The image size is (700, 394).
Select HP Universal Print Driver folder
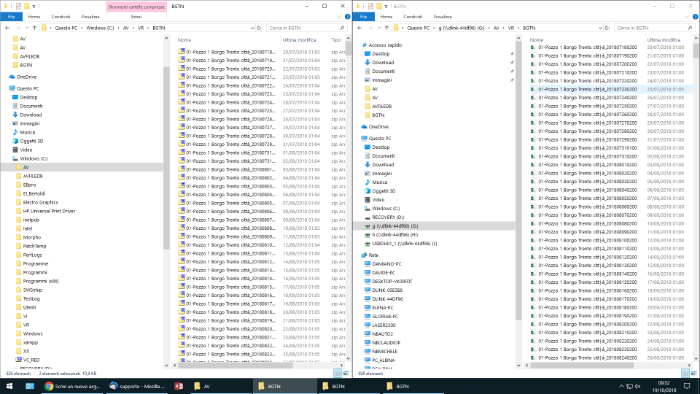(45, 211)
